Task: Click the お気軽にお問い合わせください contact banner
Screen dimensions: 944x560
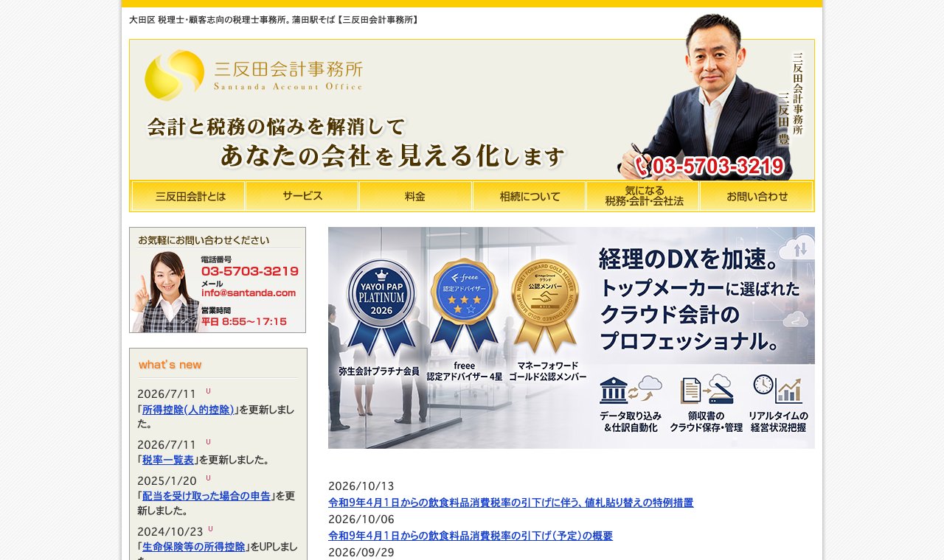Action: click(218, 280)
